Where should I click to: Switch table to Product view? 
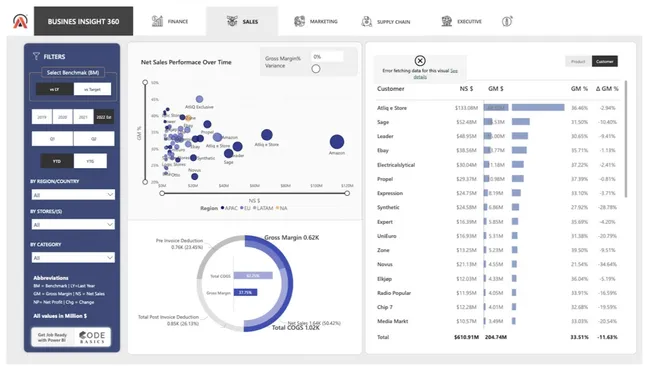click(x=578, y=61)
